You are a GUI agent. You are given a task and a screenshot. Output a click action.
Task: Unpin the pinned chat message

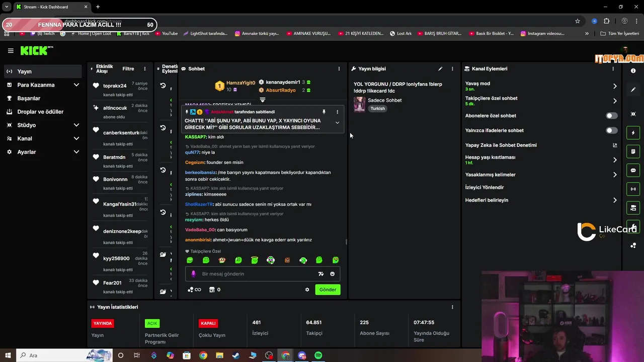click(x=324, y=112)
